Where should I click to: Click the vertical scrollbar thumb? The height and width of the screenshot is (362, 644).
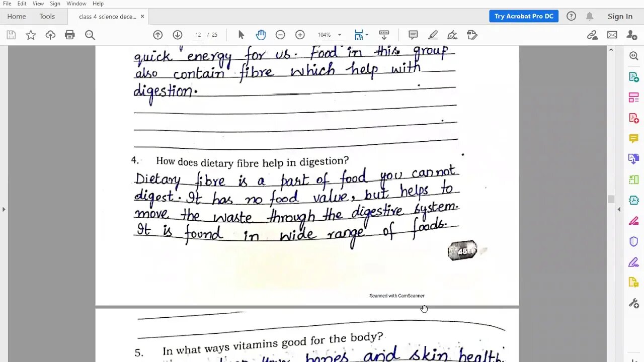tap(611, 199)
